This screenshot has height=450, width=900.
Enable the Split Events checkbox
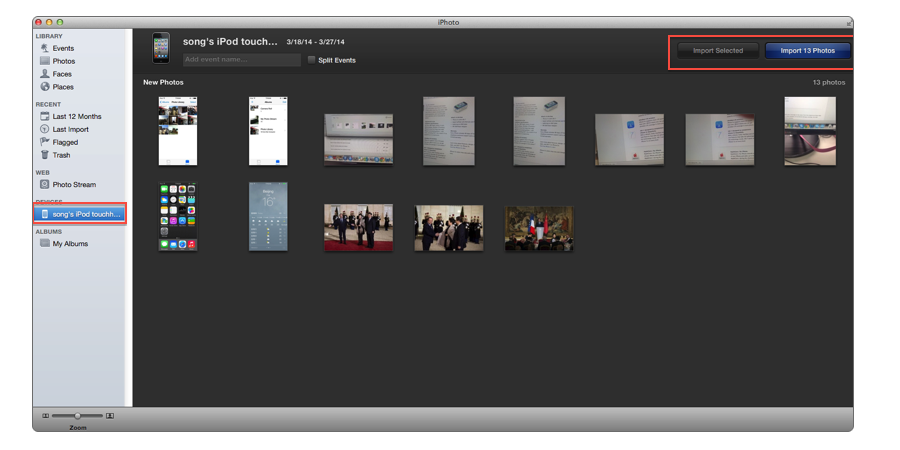(311, 60)
